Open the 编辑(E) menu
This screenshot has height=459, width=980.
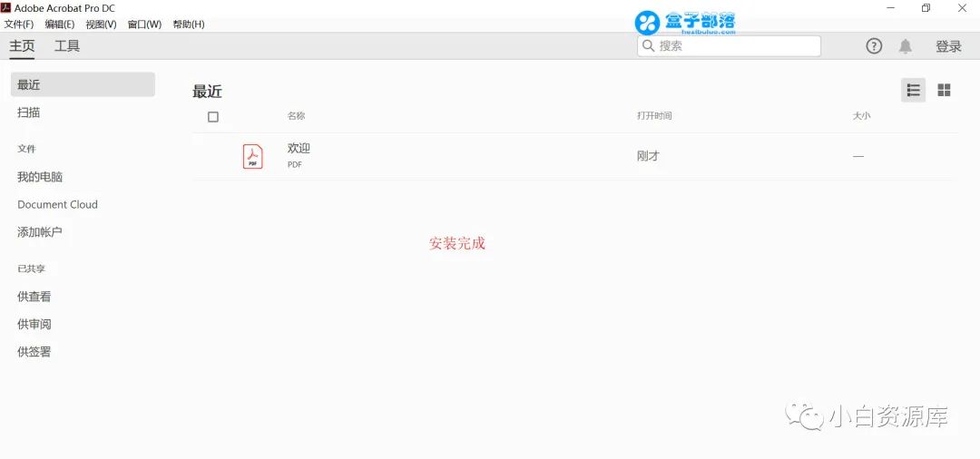(59, 24)
